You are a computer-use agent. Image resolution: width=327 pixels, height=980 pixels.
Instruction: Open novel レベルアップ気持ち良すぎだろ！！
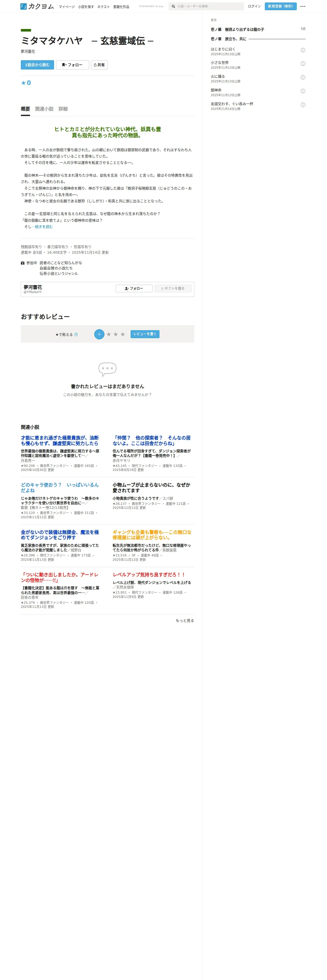[x=149, y=575]
